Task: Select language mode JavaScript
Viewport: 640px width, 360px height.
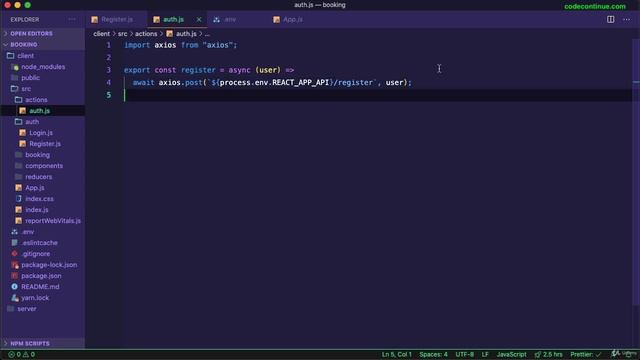Action: tap(511, 354)
